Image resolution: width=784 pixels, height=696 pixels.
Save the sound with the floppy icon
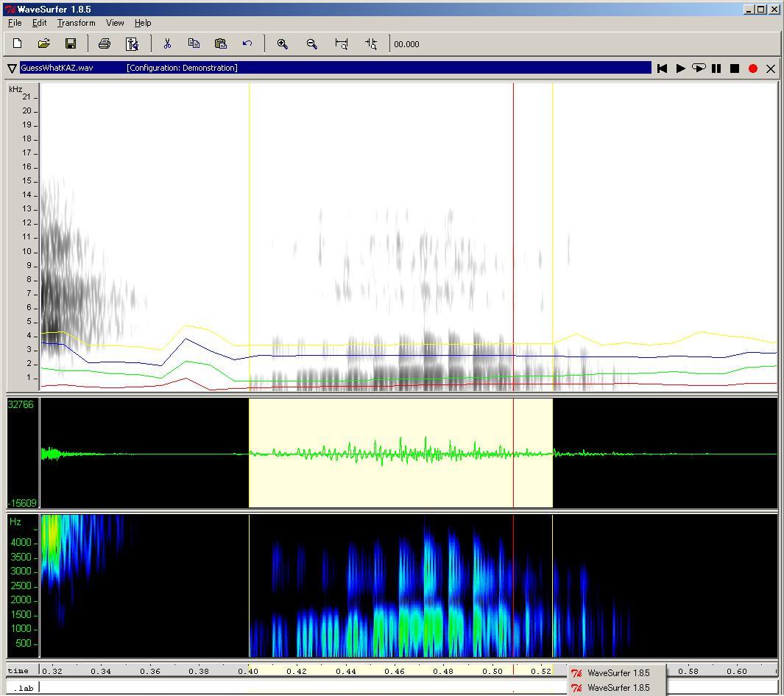click(x=71, y=44)
